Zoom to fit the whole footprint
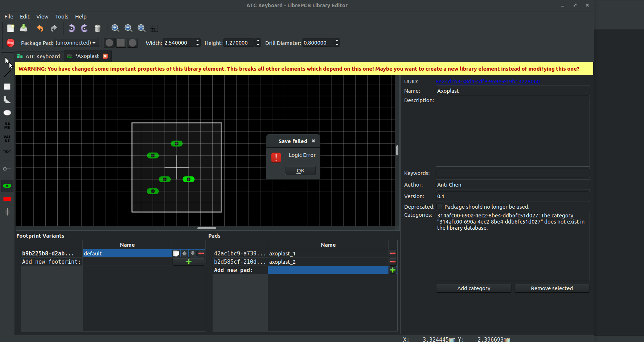 tap(141, 28)
